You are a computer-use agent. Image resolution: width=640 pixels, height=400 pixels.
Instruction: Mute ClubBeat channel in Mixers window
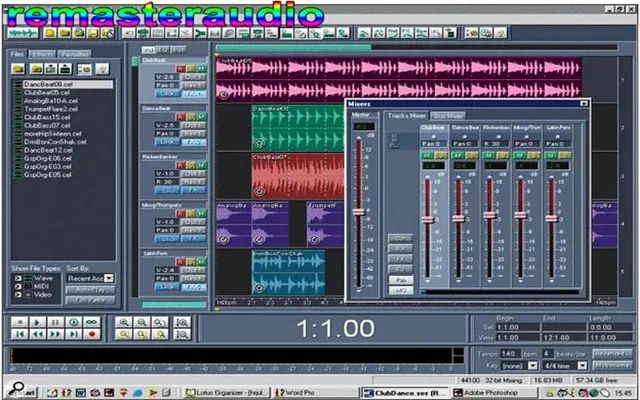point(427,155)
